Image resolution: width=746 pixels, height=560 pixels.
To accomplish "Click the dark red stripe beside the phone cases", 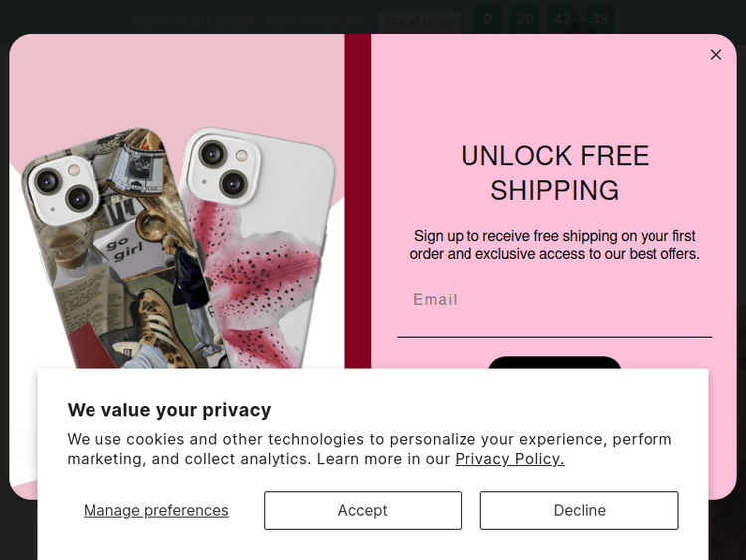I will (357, 199).
